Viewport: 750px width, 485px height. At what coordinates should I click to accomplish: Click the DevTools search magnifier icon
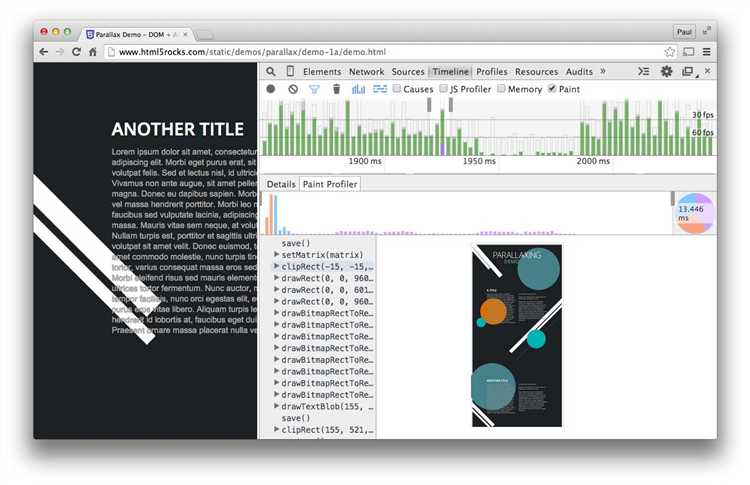pos(270,72)
